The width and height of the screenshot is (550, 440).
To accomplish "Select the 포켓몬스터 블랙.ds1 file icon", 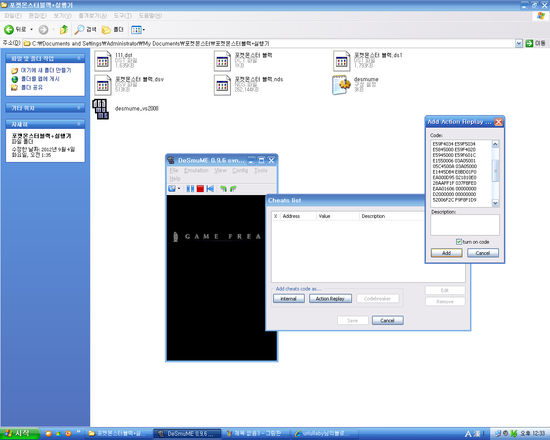I will tap(342, 61).
